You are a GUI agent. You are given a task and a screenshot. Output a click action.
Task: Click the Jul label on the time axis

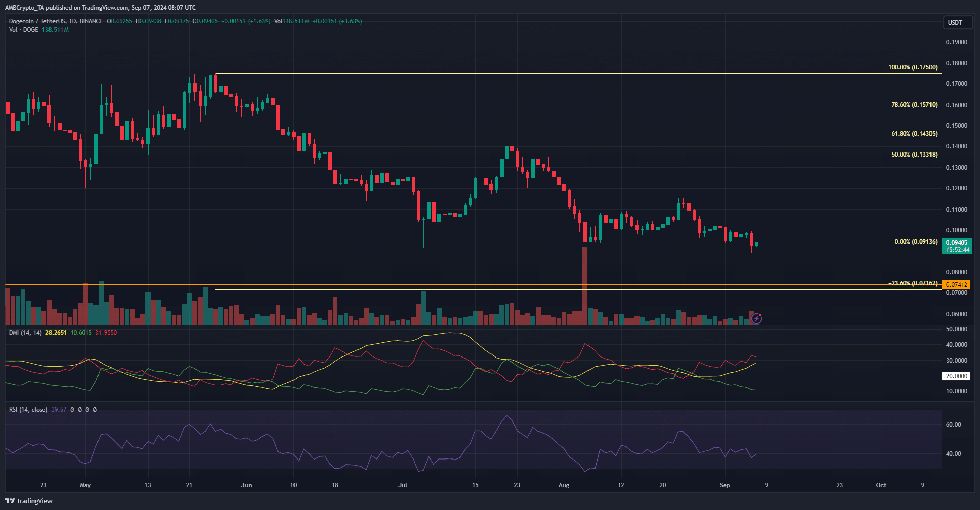pyautogui.click(x=403, y=485)
